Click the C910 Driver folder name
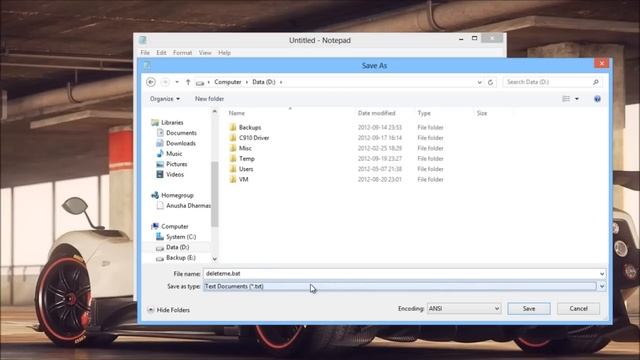Screen dimensions: 640x360 click(254, 138)
